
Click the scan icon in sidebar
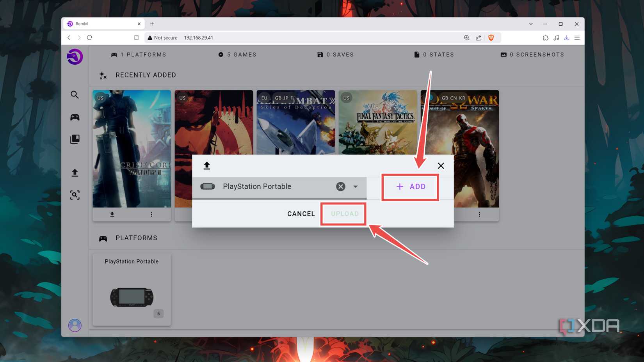pos(75,195)
